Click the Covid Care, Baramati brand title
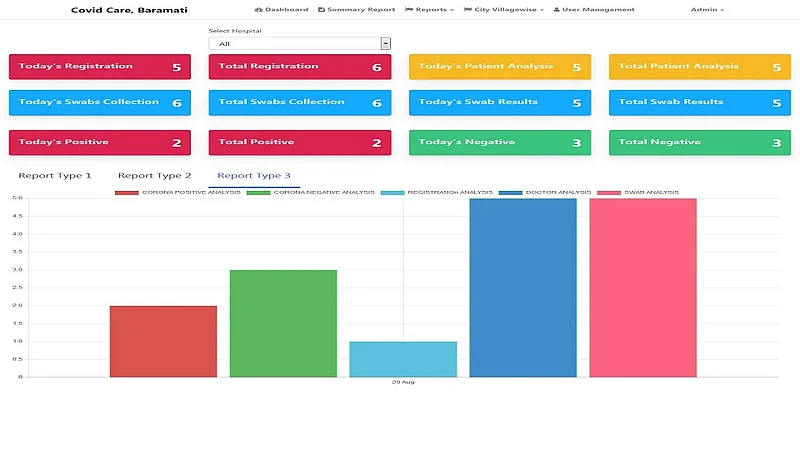The width and height of the screenshot is (800, 450). pos(129,10)
